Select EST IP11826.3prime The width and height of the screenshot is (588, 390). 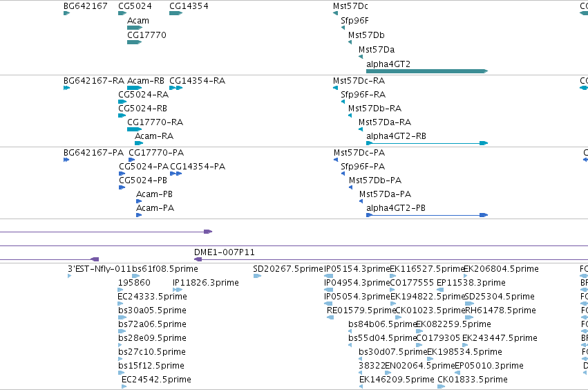205,283
